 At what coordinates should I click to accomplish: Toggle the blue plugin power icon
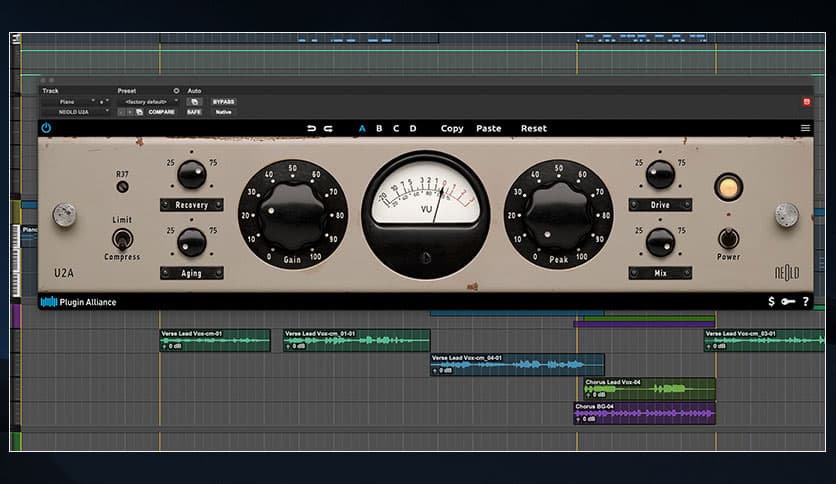46,128
